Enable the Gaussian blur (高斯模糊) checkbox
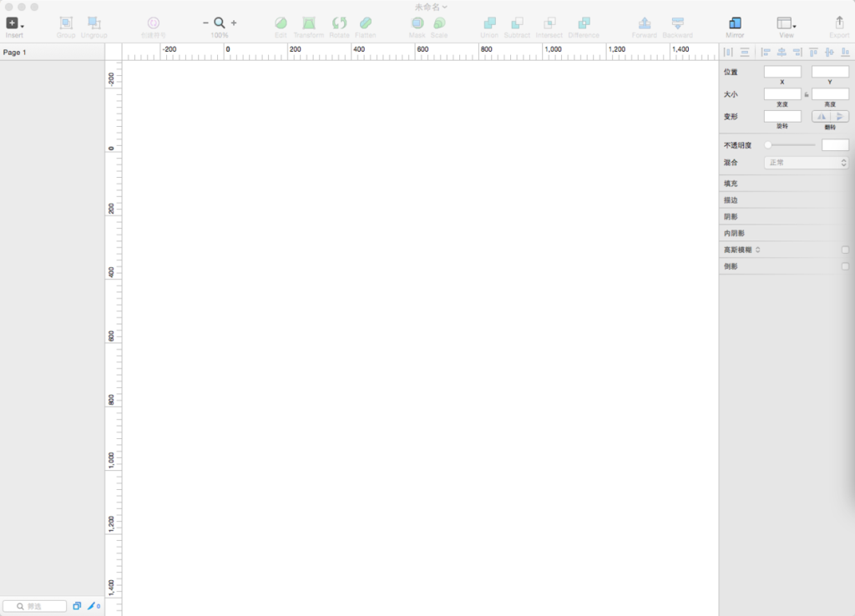 845,250
